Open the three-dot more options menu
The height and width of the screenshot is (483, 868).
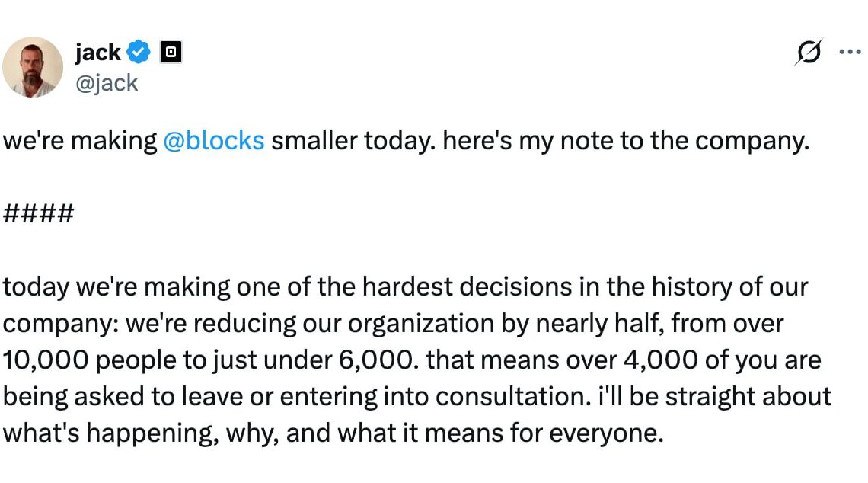click(849, 53)
